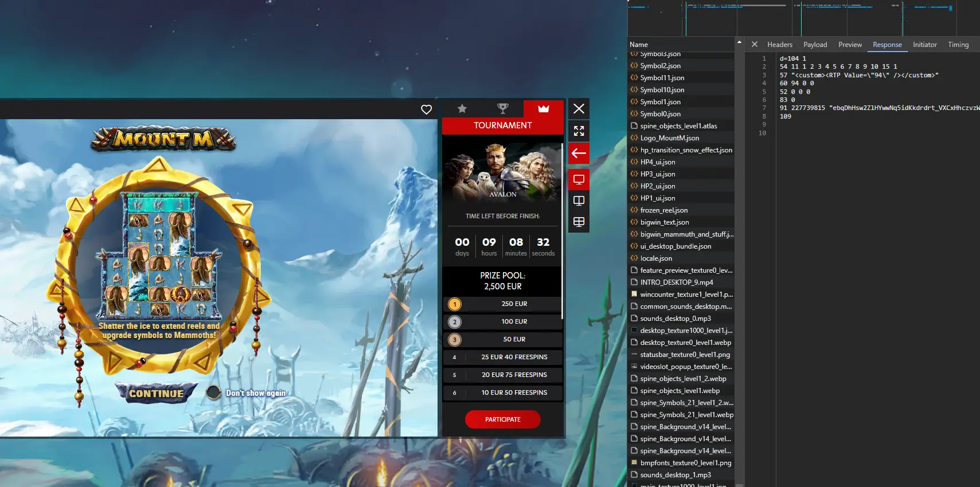Select the crown tournament tab
980x487 pixels.
(544, 108)
